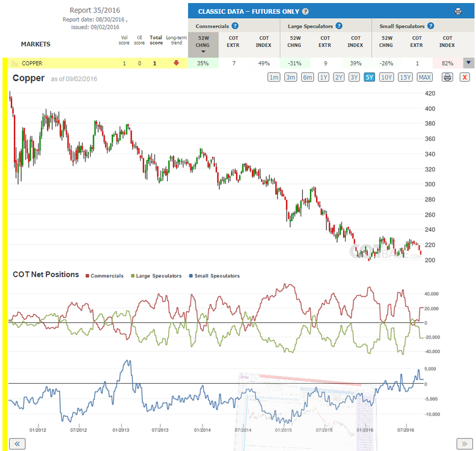Click the 07/2016 timeline label
Screen dimensions: 476x451
click(406, 430)
